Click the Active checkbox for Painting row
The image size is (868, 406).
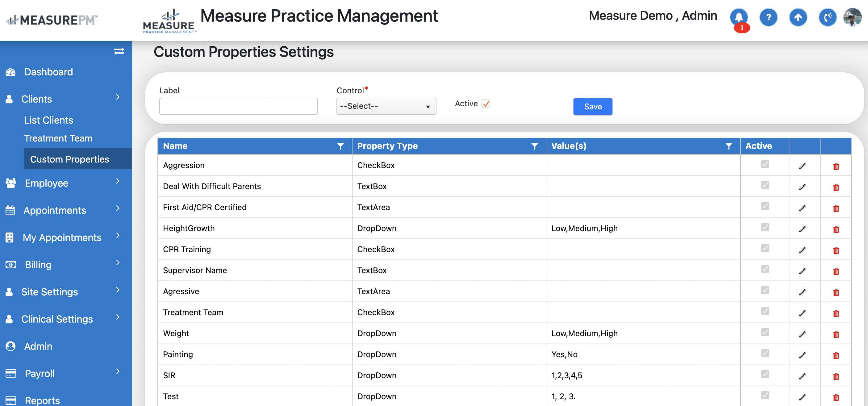[x=765, y=353]
